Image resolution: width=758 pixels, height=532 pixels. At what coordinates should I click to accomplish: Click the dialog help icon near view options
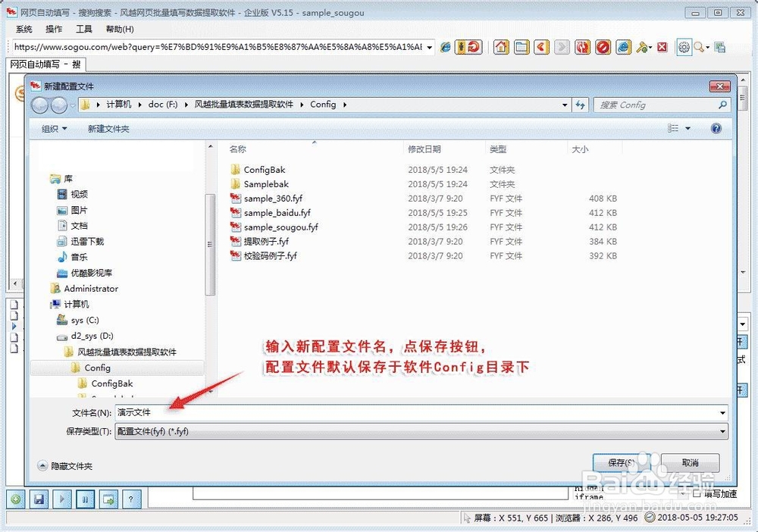(x=716, y=128)
